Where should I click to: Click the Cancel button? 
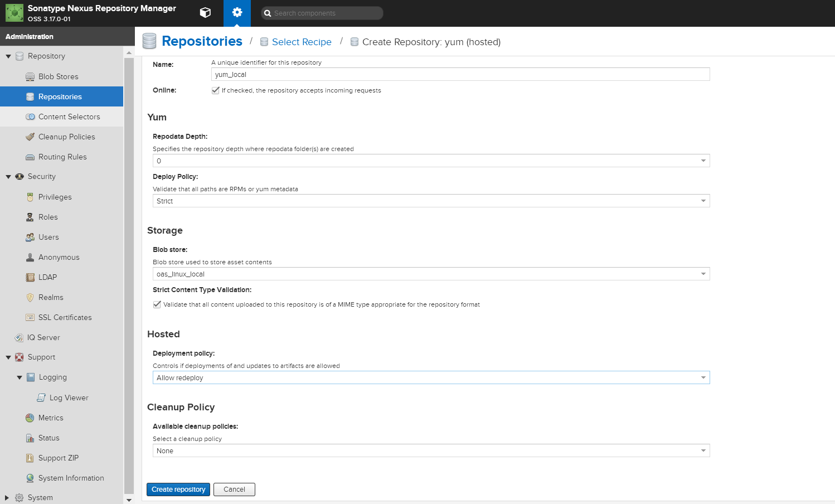point(234,490)
